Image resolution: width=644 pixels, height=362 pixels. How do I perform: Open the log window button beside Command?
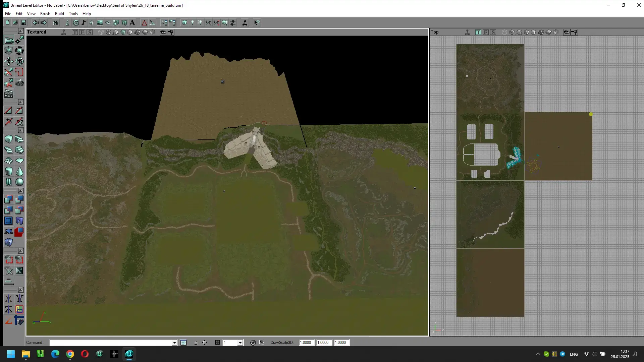coord(183,343)
